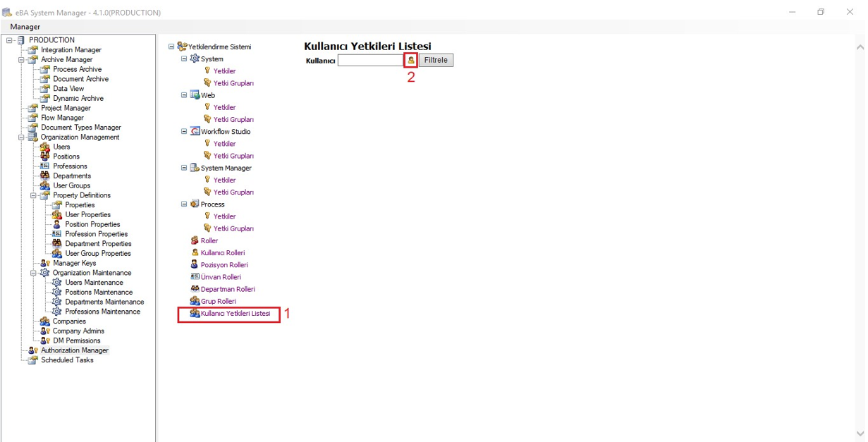Click the Ünvan Rolleri icon
Image resolution: width=868 pixels, height=442 pixels.
click(x=195, y=277)
